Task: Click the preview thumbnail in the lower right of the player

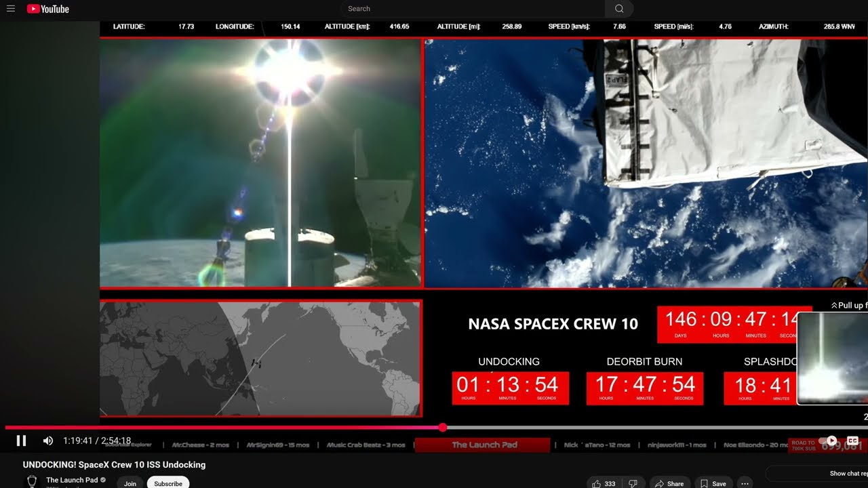Action: tap(833, 359)
